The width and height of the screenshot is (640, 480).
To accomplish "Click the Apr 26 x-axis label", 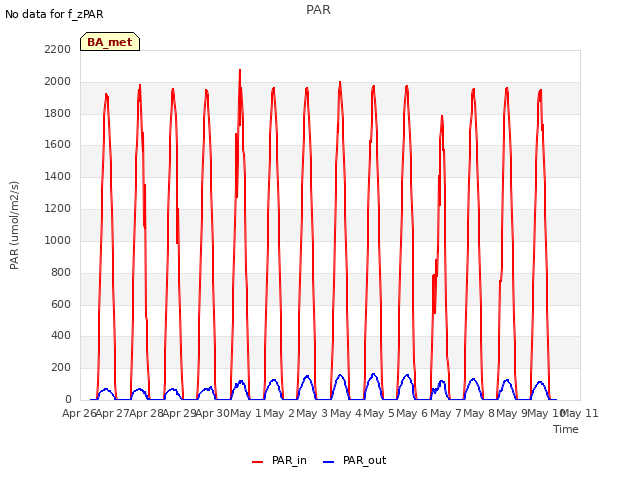I will (79, 413).
